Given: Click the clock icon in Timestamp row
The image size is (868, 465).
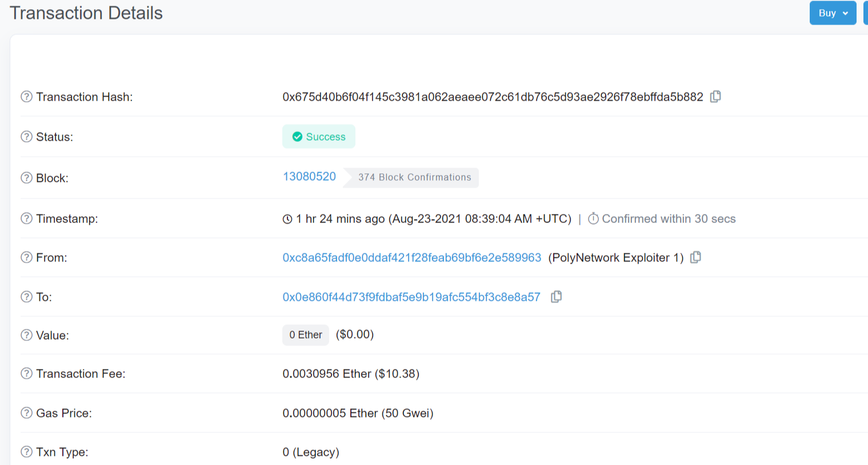Looking at the screenshot, I should tap(287, 219).
